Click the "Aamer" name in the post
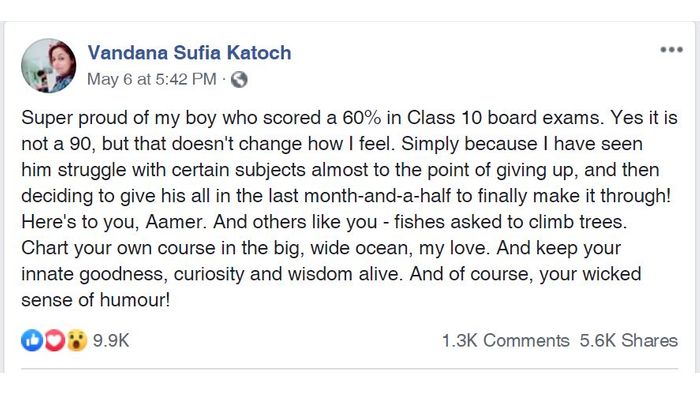The height and width of the screenshot is (395, 700). pos(173,222)
